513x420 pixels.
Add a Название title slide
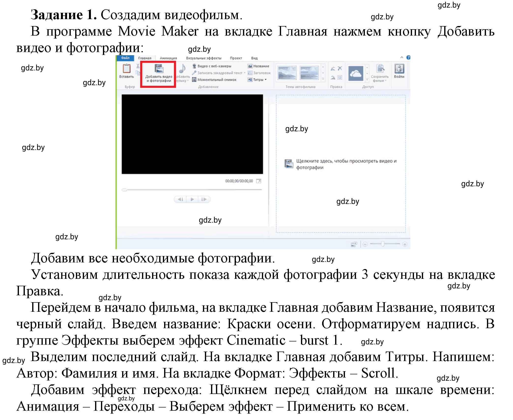pyautogui.click(x=258, y=66)
